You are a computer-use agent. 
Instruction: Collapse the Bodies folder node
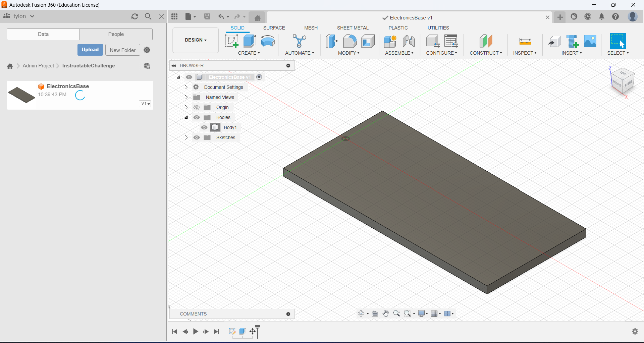tap(186, 117)
